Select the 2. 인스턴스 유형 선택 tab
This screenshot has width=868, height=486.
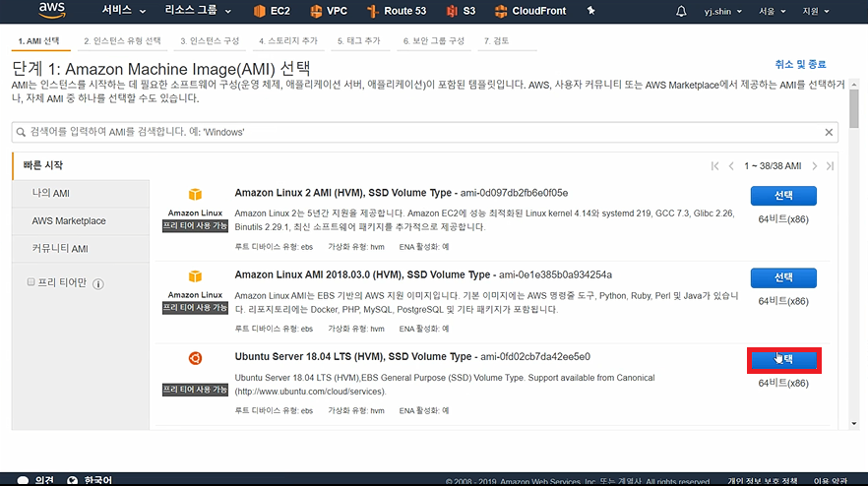pos(122,41)
